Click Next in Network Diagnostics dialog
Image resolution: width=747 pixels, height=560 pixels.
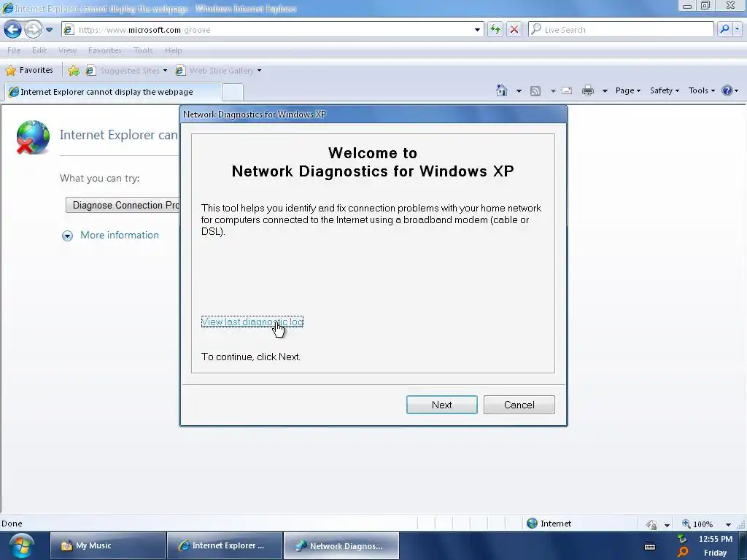[x=441, y=405]
